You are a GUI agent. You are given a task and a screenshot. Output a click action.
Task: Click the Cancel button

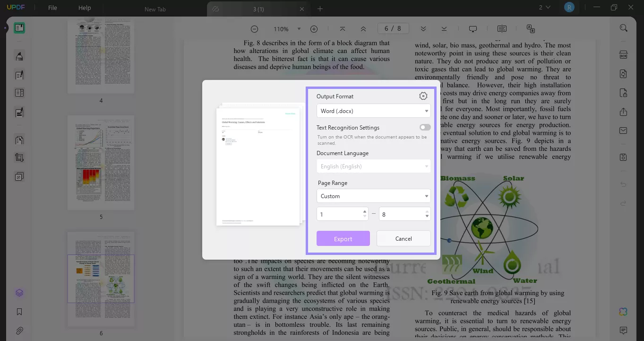coord(404,238)
